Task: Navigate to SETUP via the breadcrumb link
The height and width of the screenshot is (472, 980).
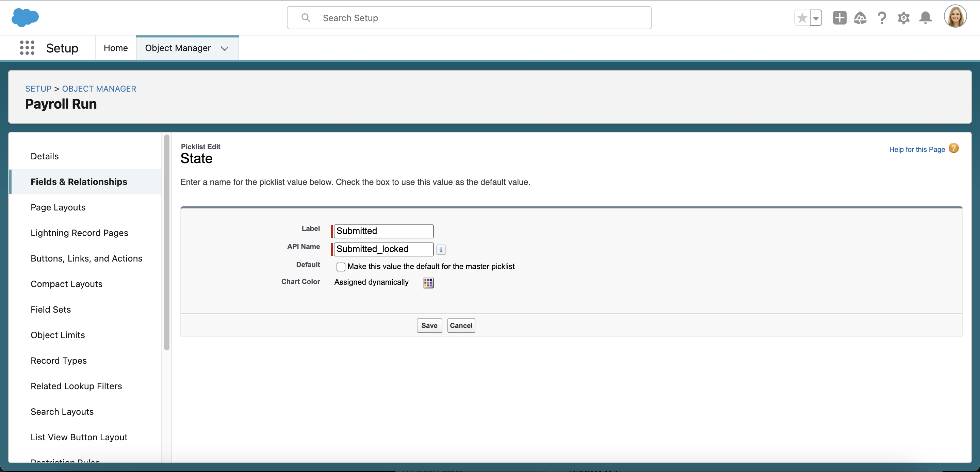Action: coord(38,89)
